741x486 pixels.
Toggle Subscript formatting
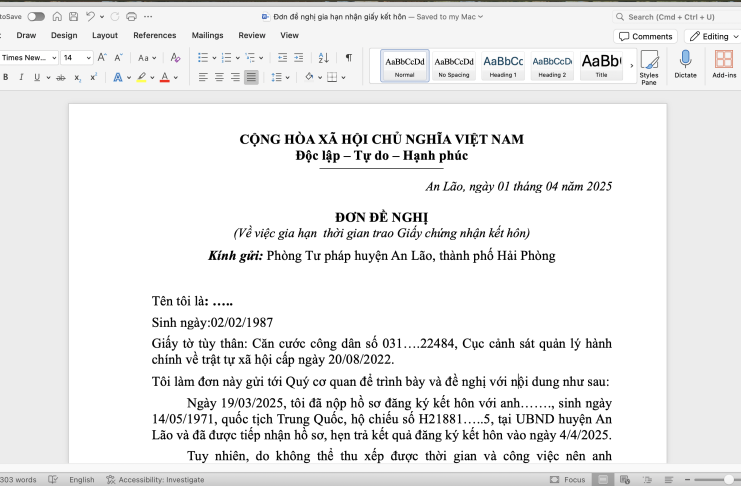point(78,78)
